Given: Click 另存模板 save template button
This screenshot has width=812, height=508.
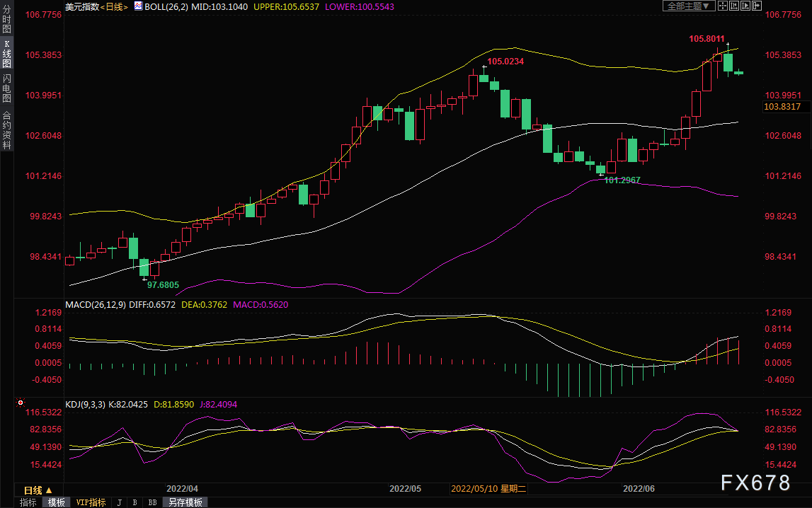Looking at the screenshot, I should [185, 502].
